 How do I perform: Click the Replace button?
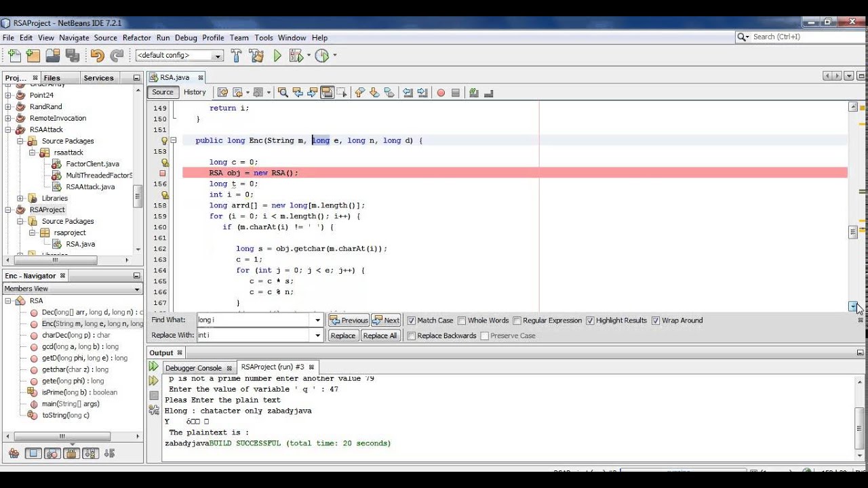tap(342, 335)
